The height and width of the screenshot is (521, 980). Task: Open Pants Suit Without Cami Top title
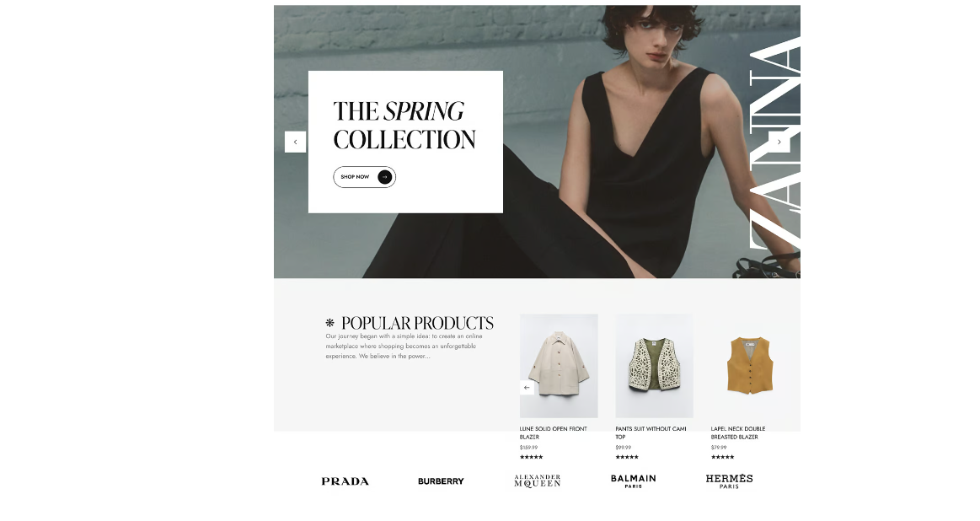point(651,432)
